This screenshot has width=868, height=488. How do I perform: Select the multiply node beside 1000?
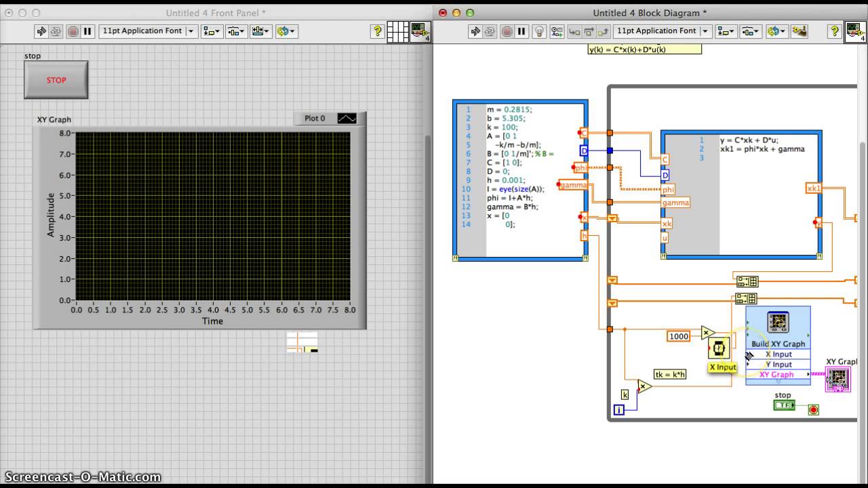click(x=708, y=333)
